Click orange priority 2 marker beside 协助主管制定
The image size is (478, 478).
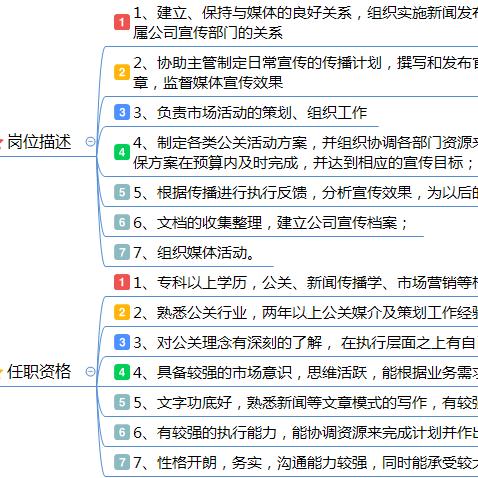[122, 72]
